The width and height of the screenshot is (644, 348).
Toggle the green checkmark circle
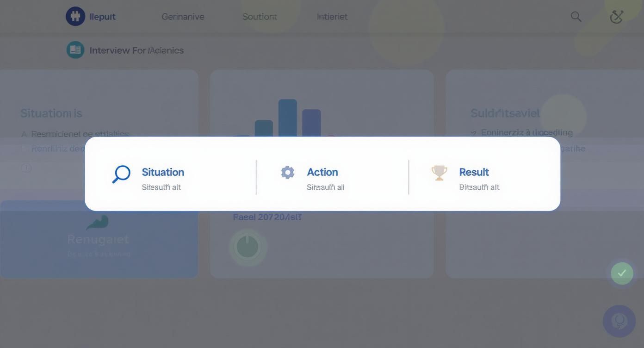622,273
